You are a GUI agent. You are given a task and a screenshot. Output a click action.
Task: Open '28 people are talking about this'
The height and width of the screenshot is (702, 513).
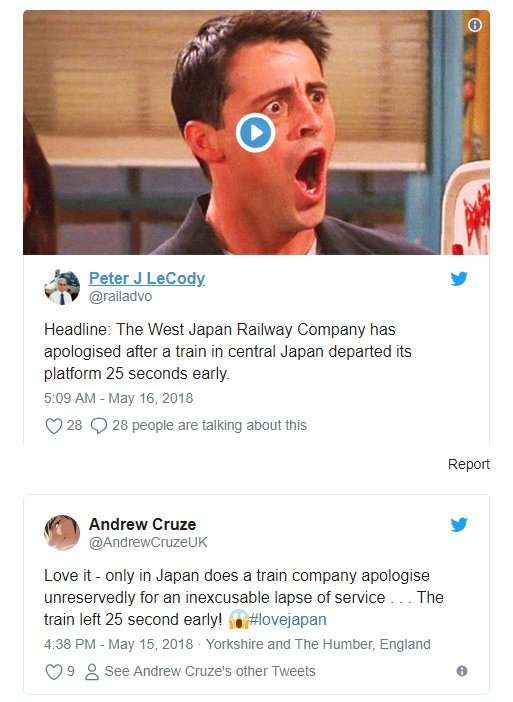coord(209,425)
